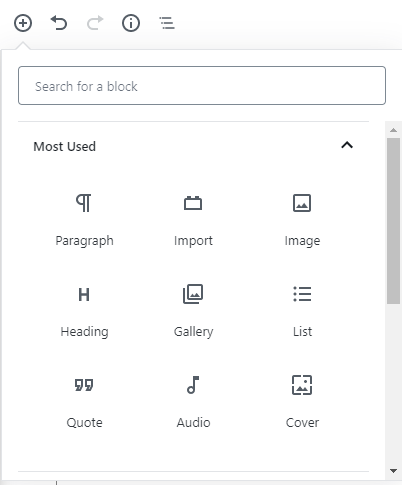
Task: Add a List block
Action: [302, 311]
